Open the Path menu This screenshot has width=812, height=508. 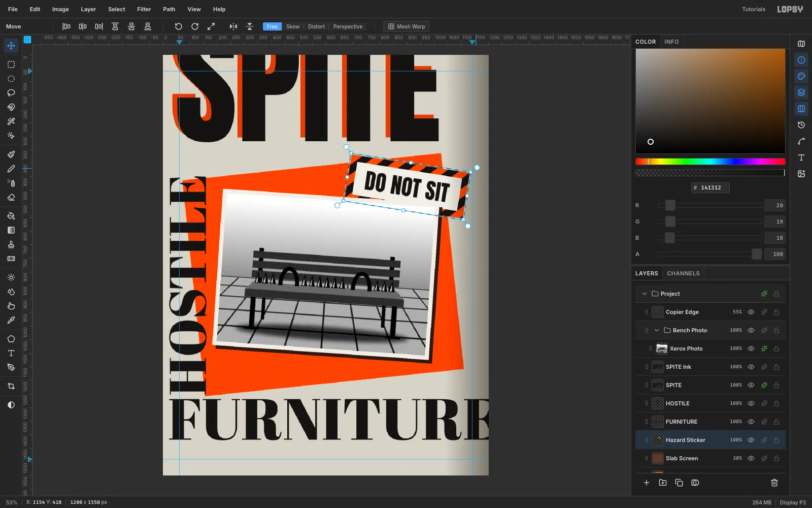(169, 9)
